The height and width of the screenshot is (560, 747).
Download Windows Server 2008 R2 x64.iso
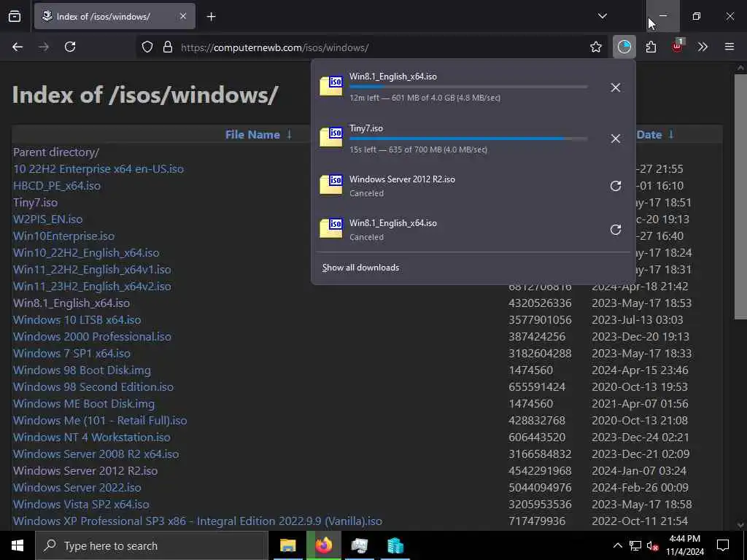point(96,454)
